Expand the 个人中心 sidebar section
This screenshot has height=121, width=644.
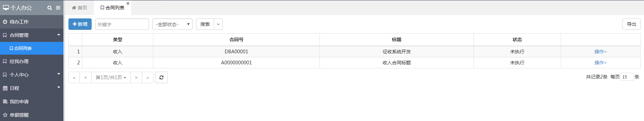[32, 75]
